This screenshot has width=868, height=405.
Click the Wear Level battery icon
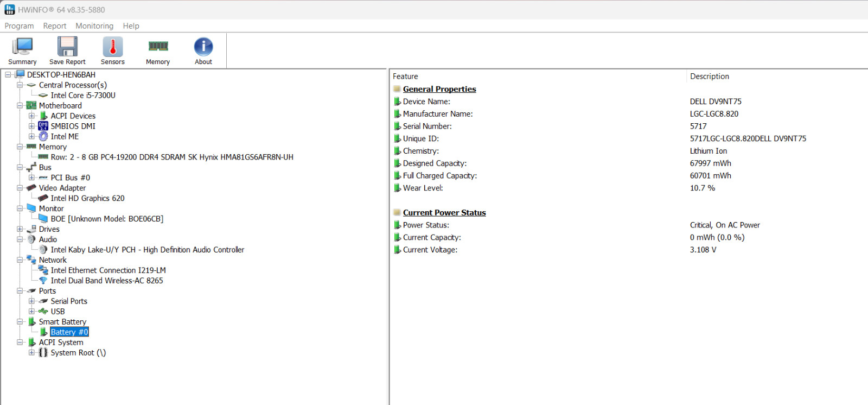[397, 188]
